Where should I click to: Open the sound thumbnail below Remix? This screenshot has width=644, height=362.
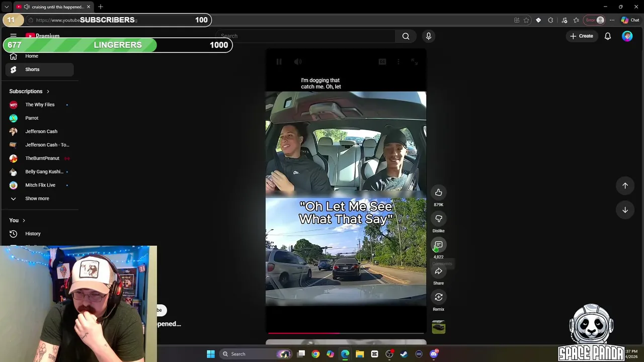click(x=439, y=327)
